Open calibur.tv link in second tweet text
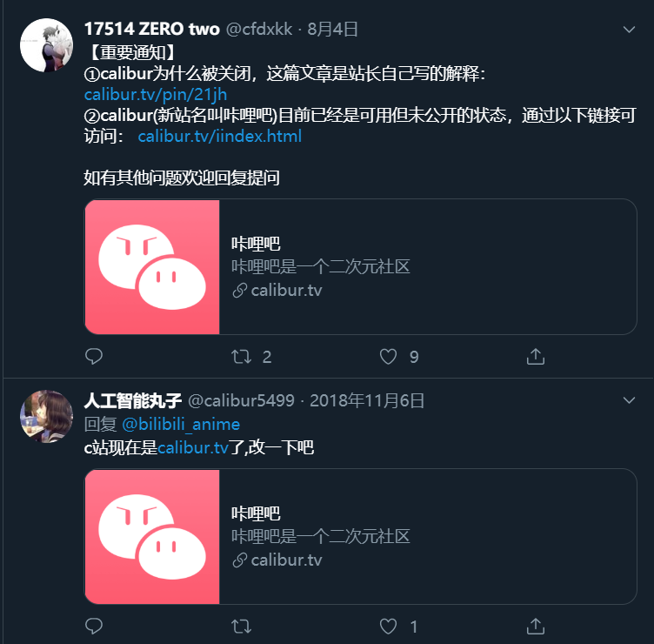The image size is (654, 644). point(193,447)
